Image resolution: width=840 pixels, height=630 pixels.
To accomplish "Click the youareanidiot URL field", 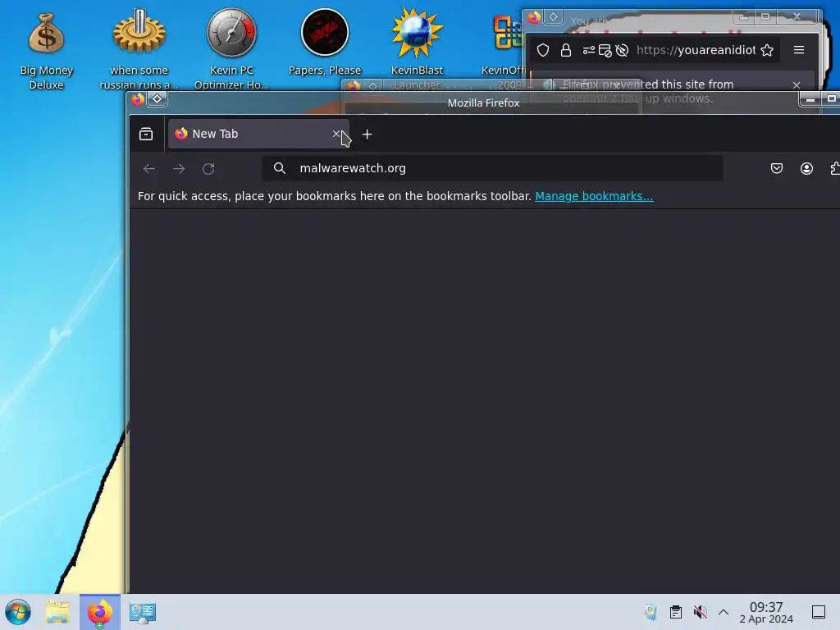I will point(696,50).
